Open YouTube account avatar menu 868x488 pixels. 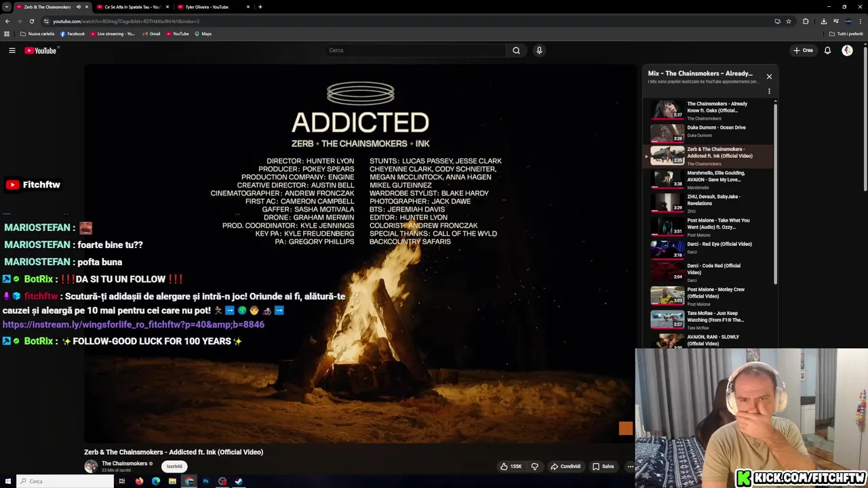[847, 50]
